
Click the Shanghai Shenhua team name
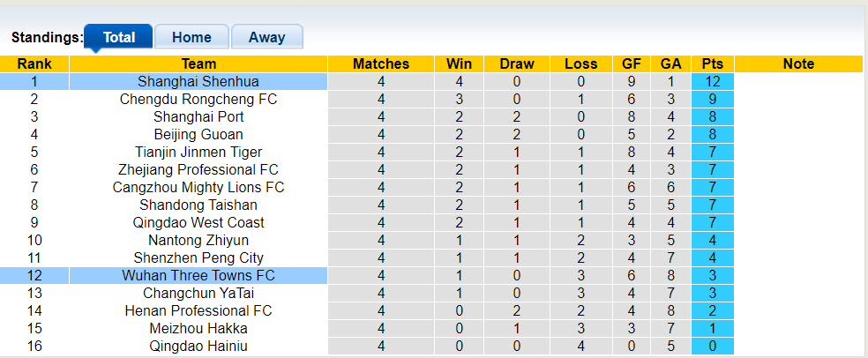[x=198, y=81]
